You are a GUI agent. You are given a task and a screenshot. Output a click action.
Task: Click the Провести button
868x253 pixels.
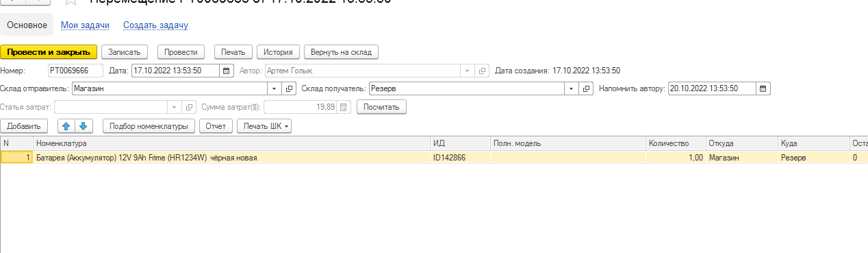(181, 52)
